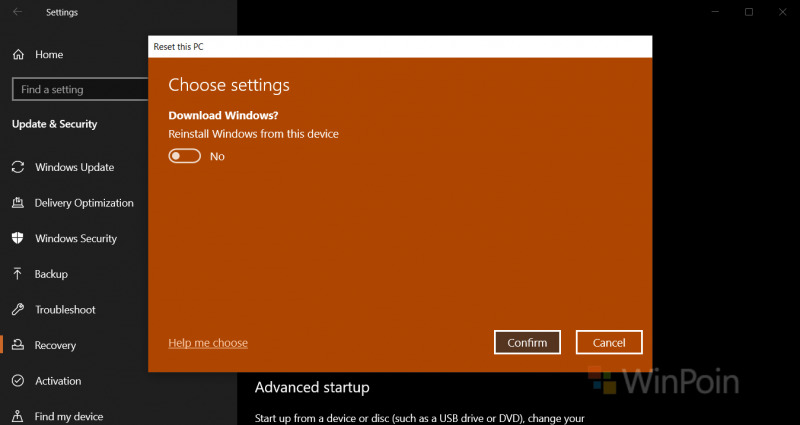Click the Find my device person icon

point(18,416)
